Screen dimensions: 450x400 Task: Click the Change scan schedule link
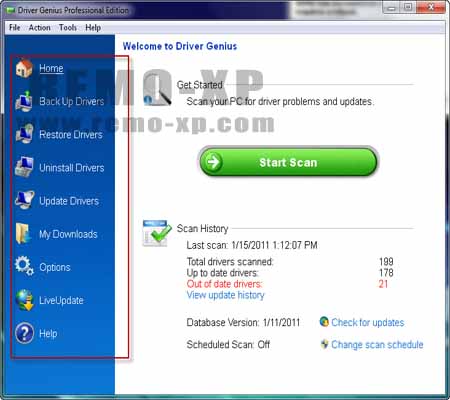[x=377, y=344]
